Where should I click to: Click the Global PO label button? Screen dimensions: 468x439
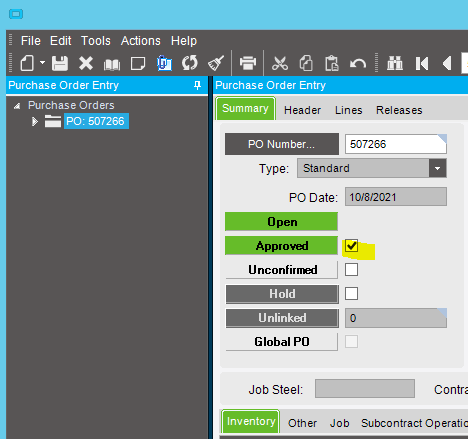click(x=281, y=342)
